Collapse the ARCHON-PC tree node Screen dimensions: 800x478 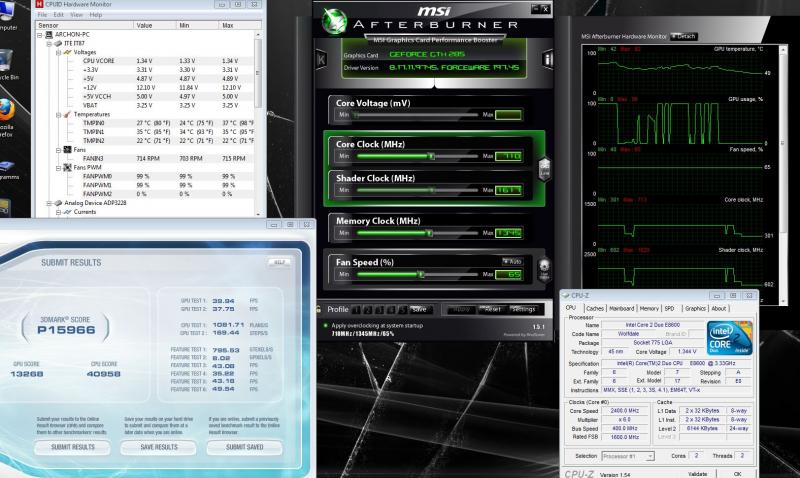[x=40, y=35]
